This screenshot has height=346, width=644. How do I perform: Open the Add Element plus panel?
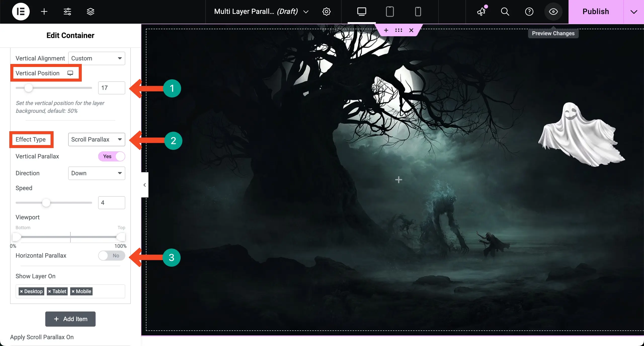[x=44, y=12]
